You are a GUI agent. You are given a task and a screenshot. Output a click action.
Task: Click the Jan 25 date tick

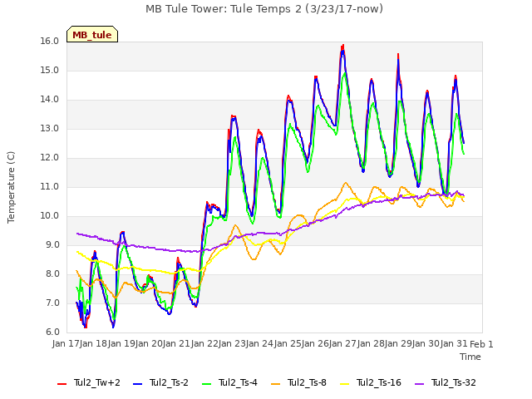pos(288,344)
